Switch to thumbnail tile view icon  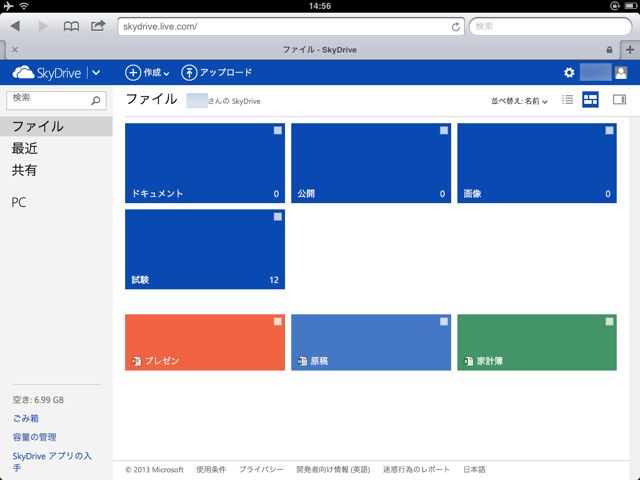[x=590, y=100]
